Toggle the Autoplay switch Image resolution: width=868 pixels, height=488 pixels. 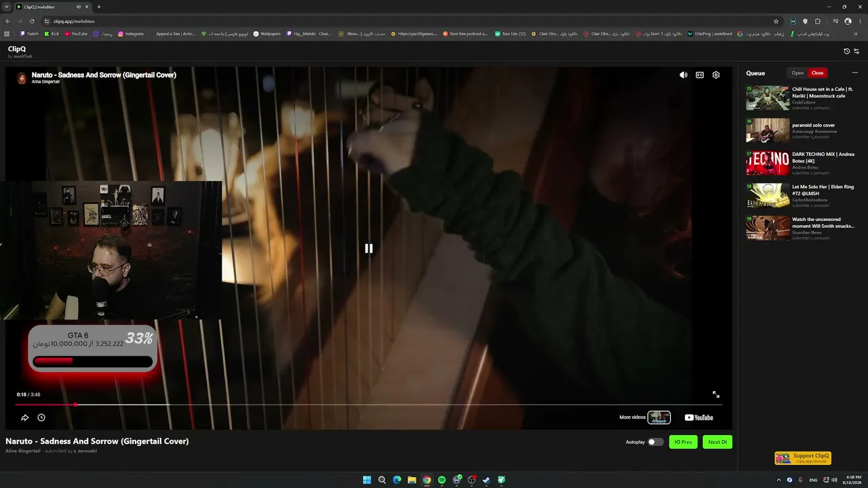pos(655,442)
